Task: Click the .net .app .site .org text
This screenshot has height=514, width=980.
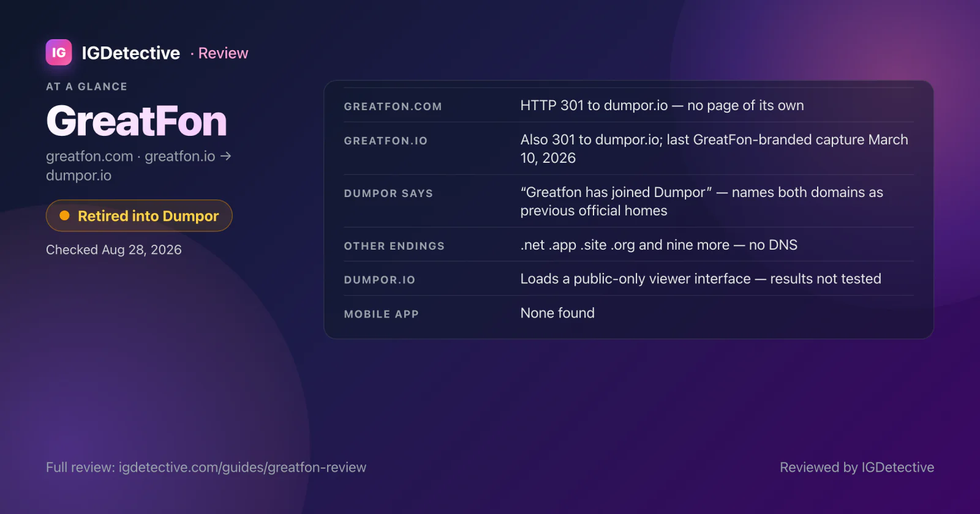Action: coord(659,245)
